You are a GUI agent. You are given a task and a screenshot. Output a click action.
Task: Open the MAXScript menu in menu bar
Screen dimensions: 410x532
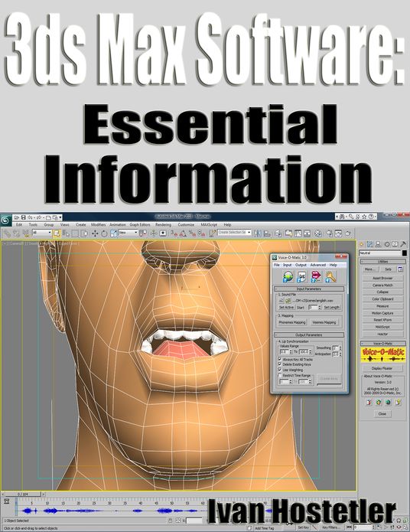coord(209,224)
